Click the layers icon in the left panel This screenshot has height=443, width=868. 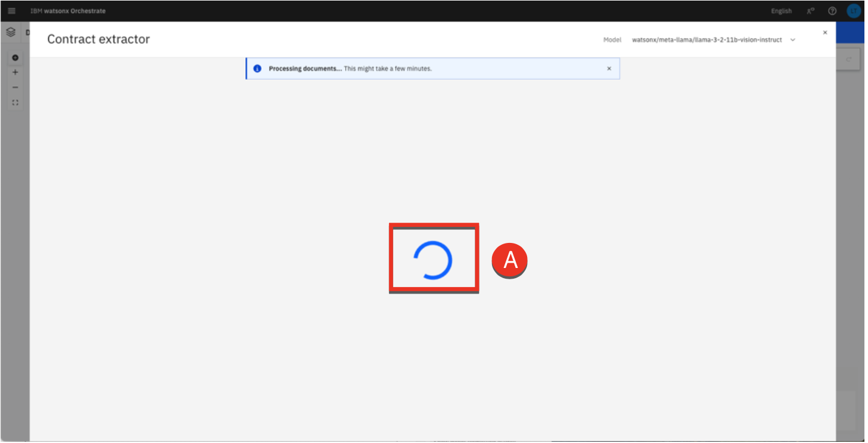pos(11,33)
